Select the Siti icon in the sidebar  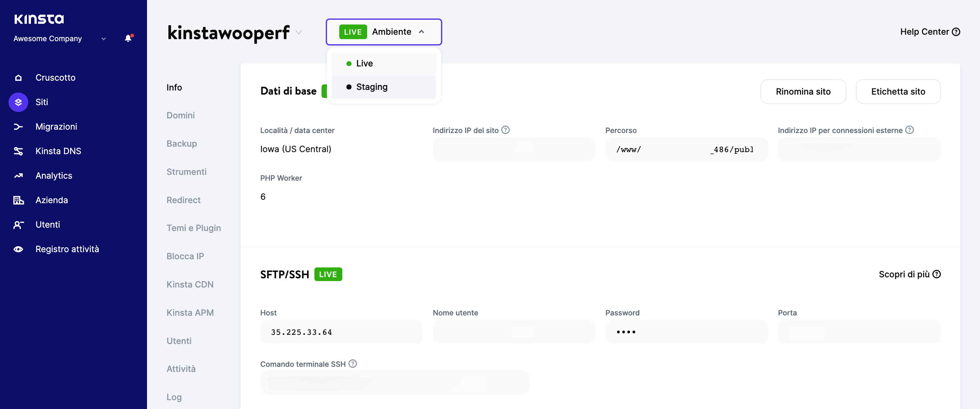18,102
